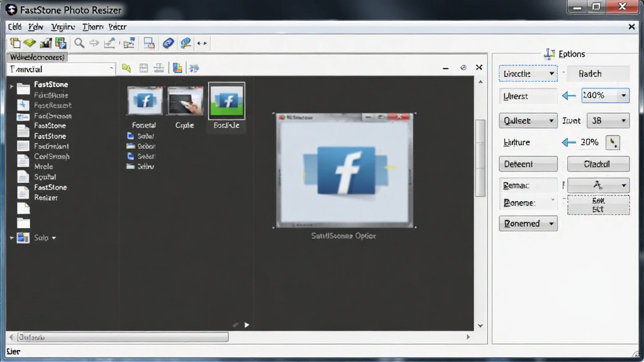Screen dimensions: 644x362
Task: Open the Pecrr menu
Action: (x=118, y=26)
